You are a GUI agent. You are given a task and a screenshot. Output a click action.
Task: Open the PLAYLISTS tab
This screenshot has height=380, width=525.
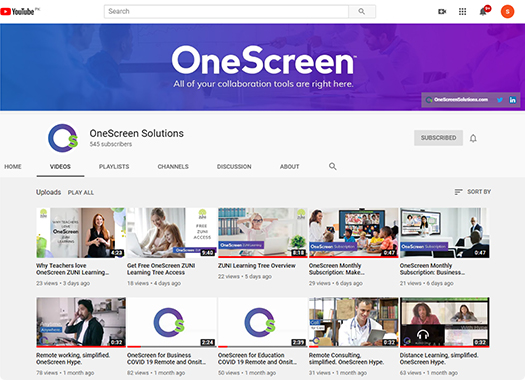(114, 167)
